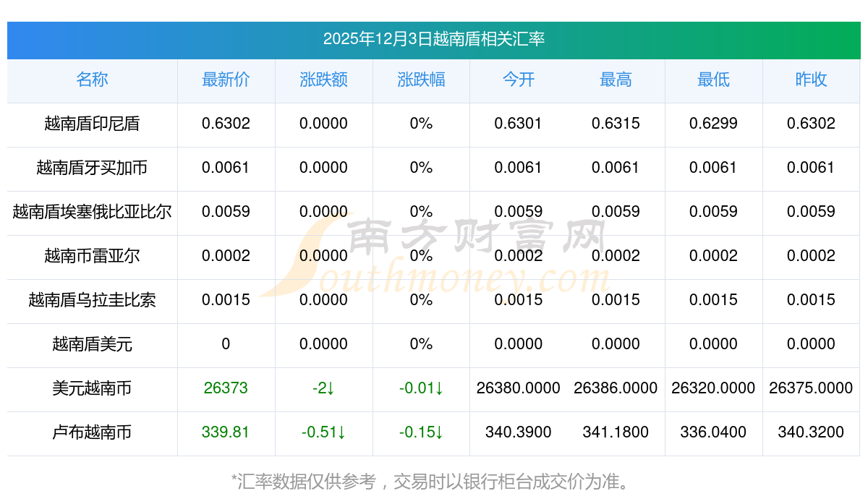
Task: Click the 越南币雷亚尔 row name
Action: pos(92,256)
